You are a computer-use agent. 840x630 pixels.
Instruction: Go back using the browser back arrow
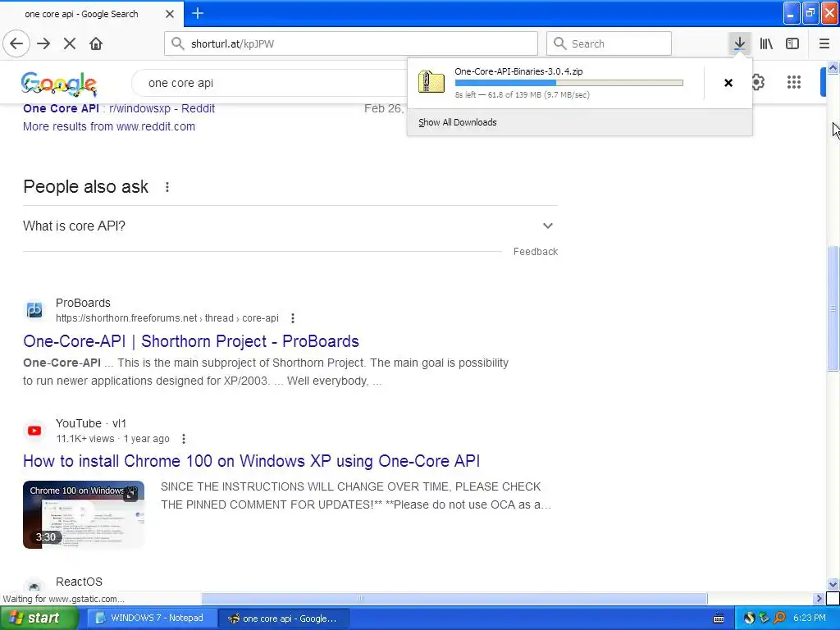(x=16, y=43)
